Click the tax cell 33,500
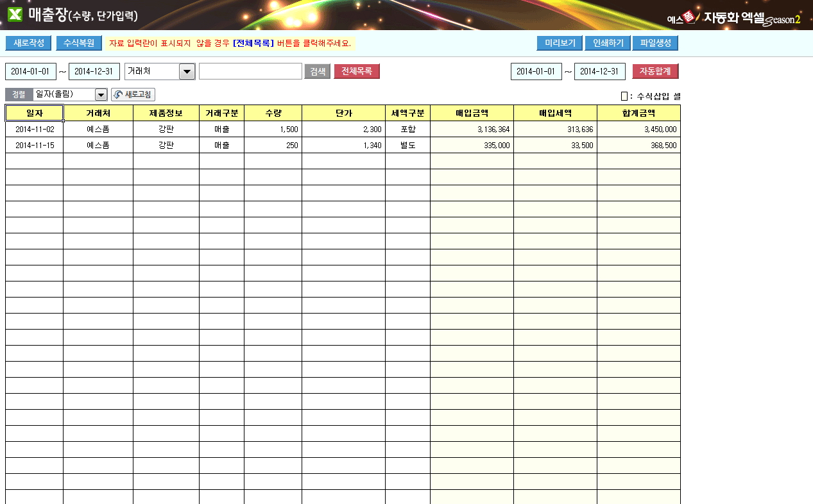 555,145
